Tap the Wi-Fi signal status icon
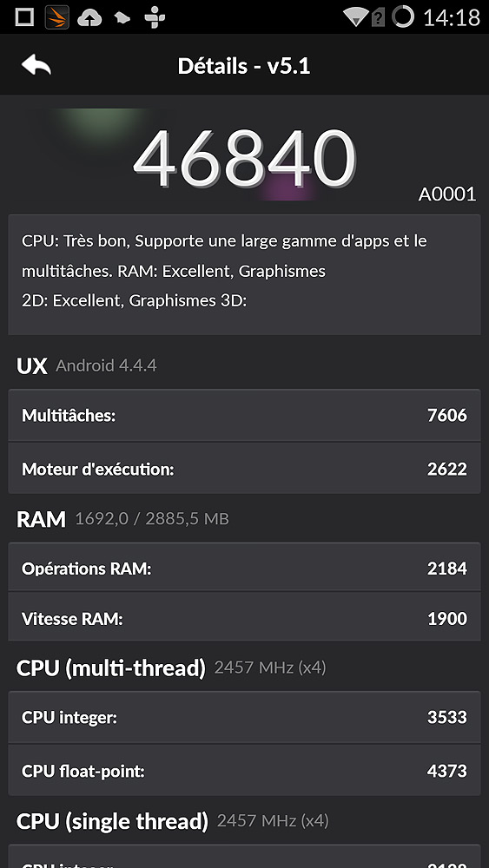The image size is (489, 868). point(356,16)
